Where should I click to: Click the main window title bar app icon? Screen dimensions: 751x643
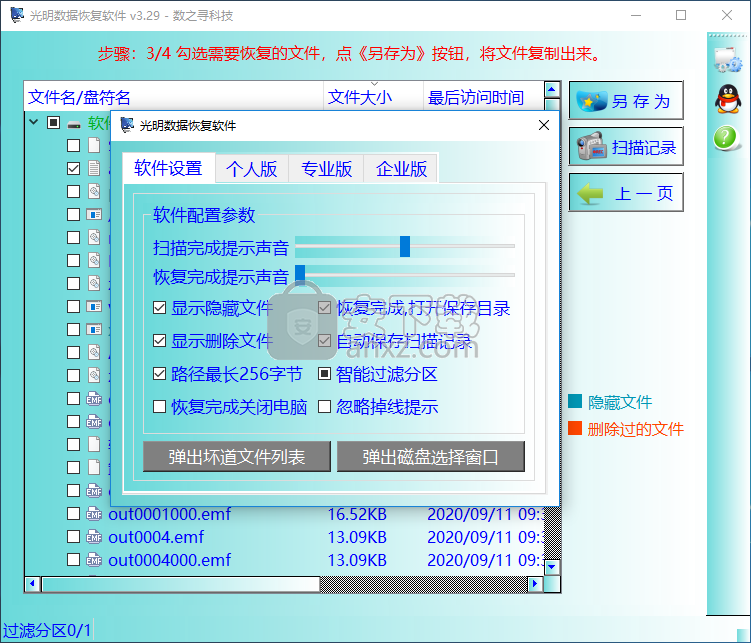tap(17, 15)
